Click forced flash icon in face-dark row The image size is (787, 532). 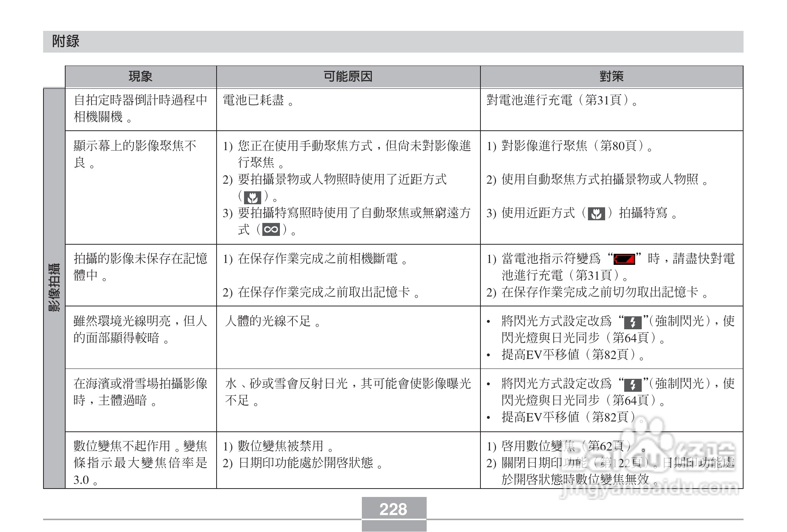coord(633,322)
